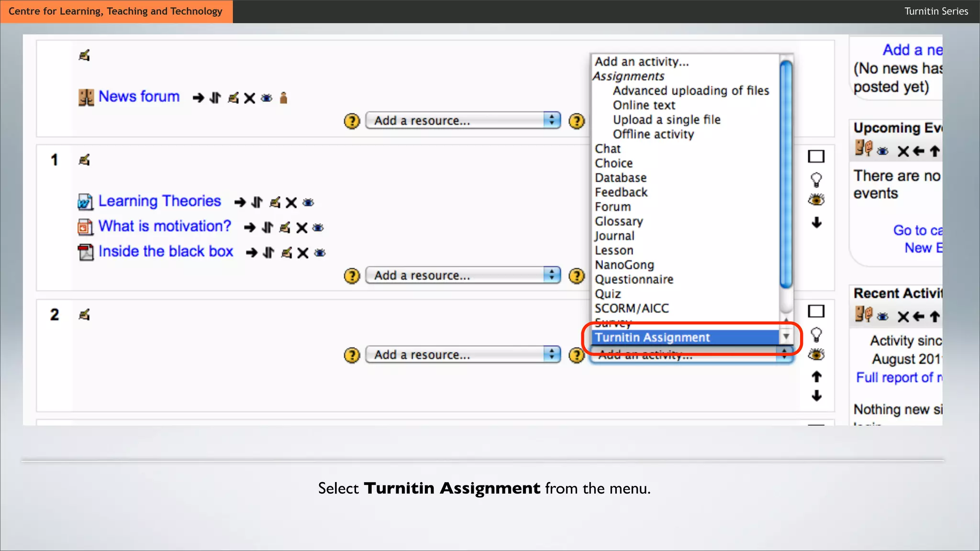Click the activity list's blue scrollbar thumb
The width and height of the screenshot is (980, 551).
coord(786,175)
